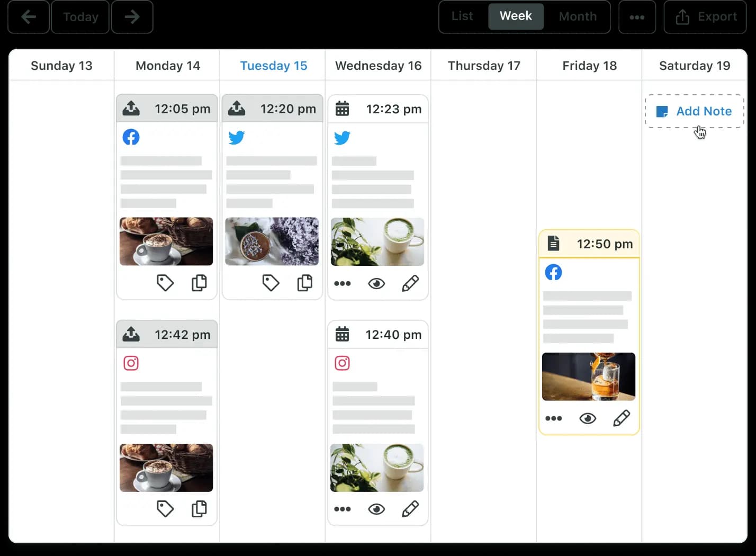Click the Today button

point(80,16)
